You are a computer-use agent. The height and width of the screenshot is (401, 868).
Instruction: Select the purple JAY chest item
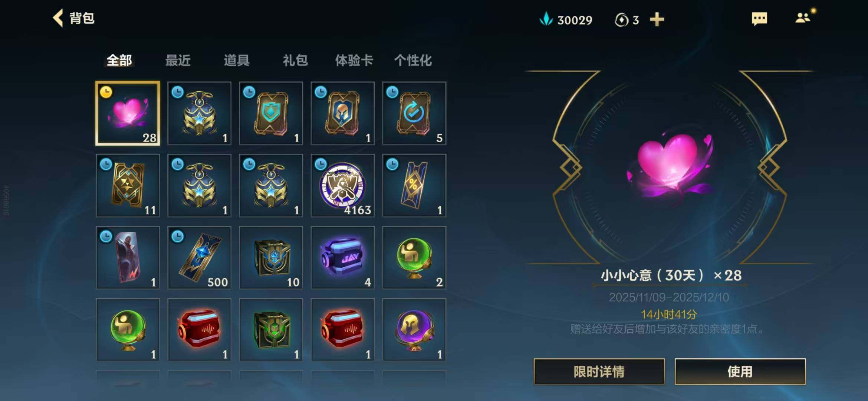pyautogui.click(x=342, y=257)
